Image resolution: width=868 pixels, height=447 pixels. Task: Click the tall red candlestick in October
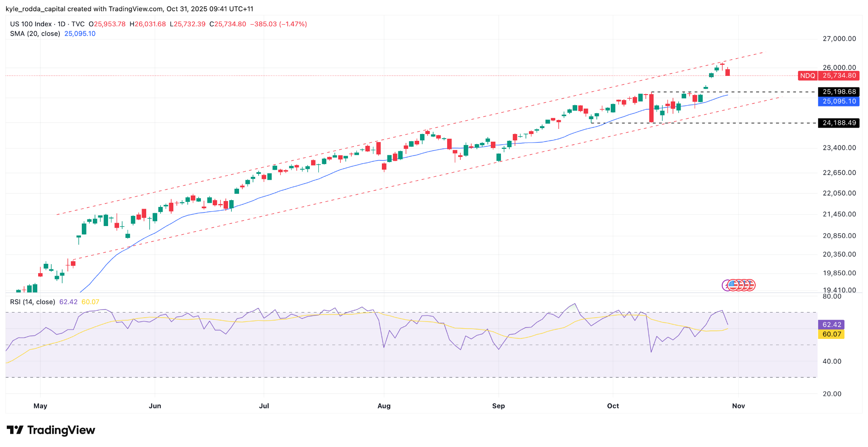click(651, 108)
